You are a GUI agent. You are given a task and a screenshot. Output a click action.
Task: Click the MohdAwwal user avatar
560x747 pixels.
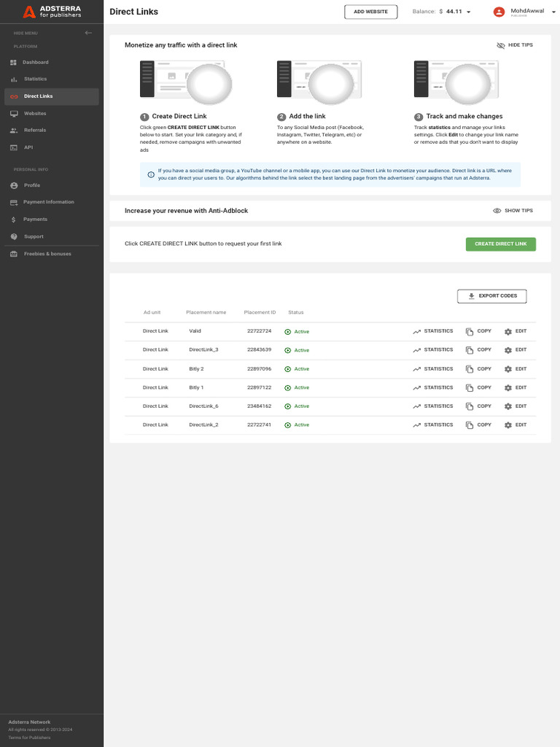[x=499, y=12]
